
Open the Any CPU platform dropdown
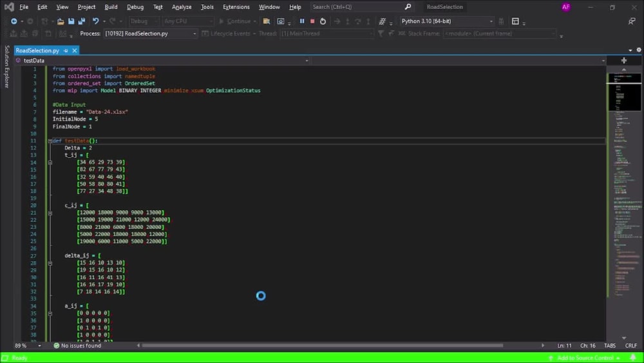(188, 21)
